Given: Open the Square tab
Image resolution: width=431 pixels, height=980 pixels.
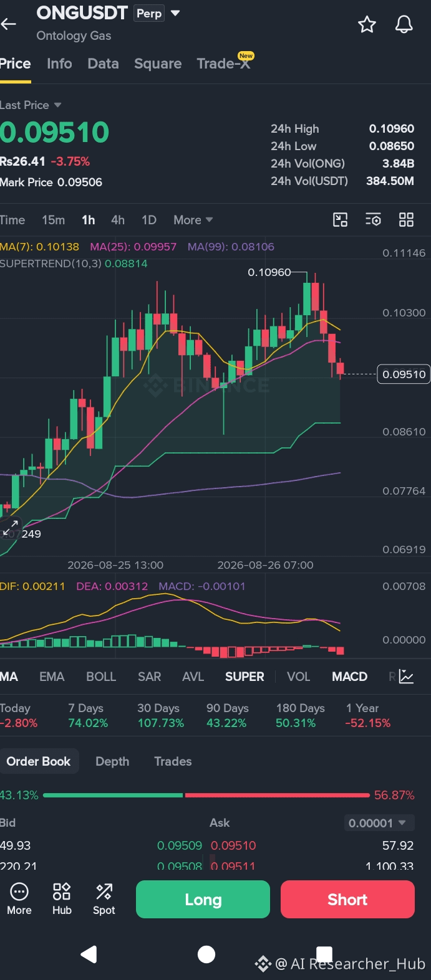Looking at the screenshot, I should pos(158,64).
